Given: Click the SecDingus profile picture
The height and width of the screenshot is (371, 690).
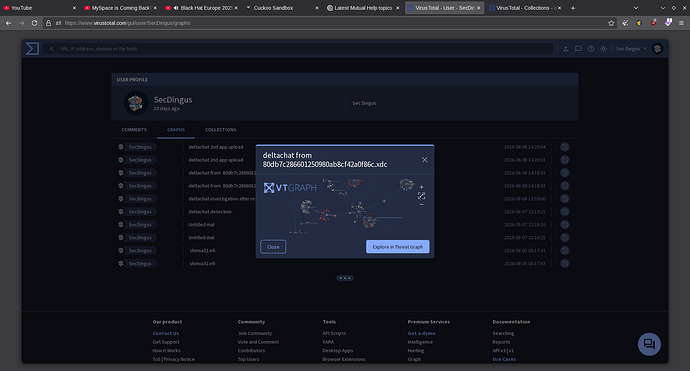Looking at the screenshot, I should click(x=136, y=103).
